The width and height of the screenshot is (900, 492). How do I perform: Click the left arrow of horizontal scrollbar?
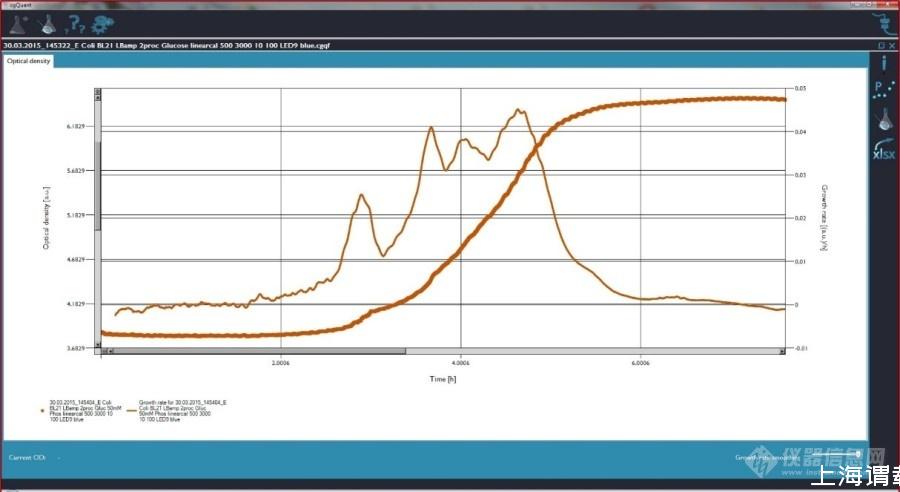pyautogui.click(x=109, y=351)
